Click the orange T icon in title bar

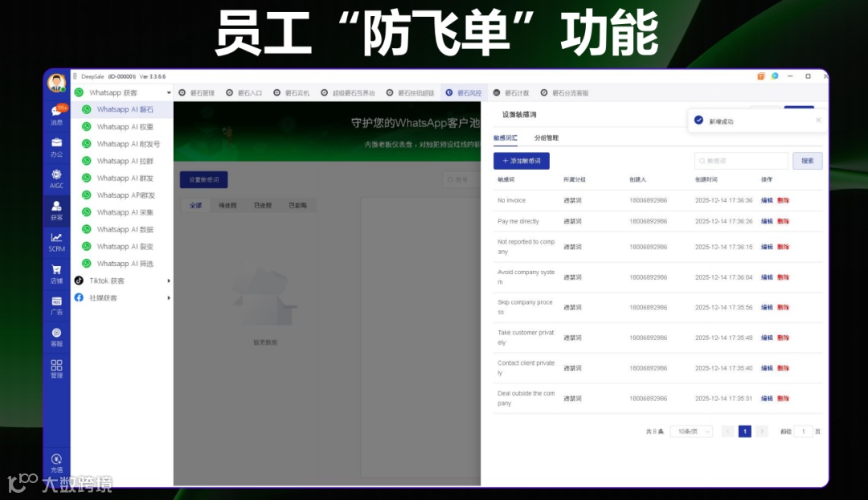tap(760, 76)
